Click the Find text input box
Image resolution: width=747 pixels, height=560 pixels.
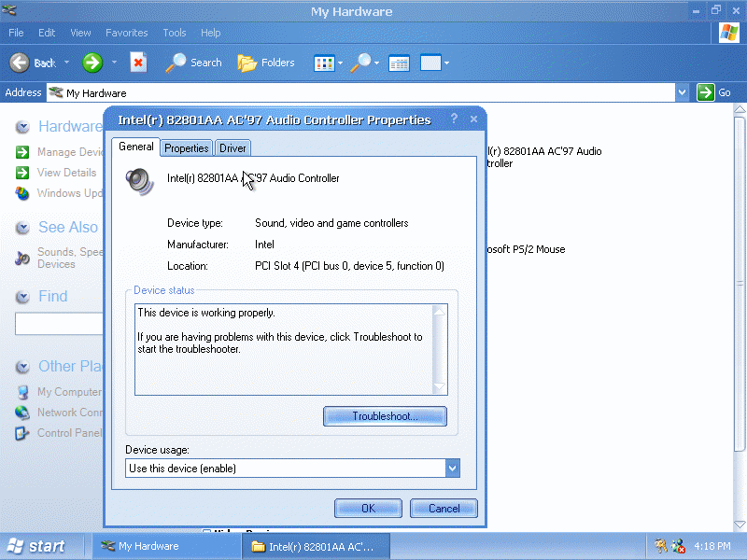[59, 324]
